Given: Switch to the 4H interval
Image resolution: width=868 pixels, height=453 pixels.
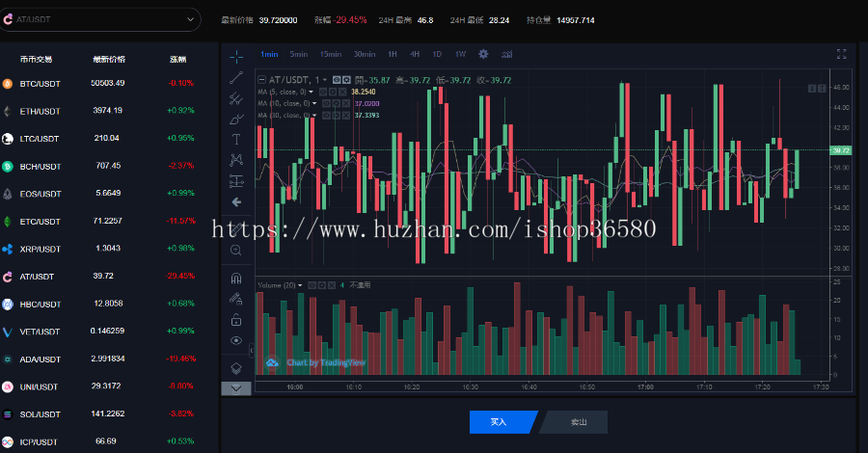Looking at the screenshot, I should pos(415,54).
